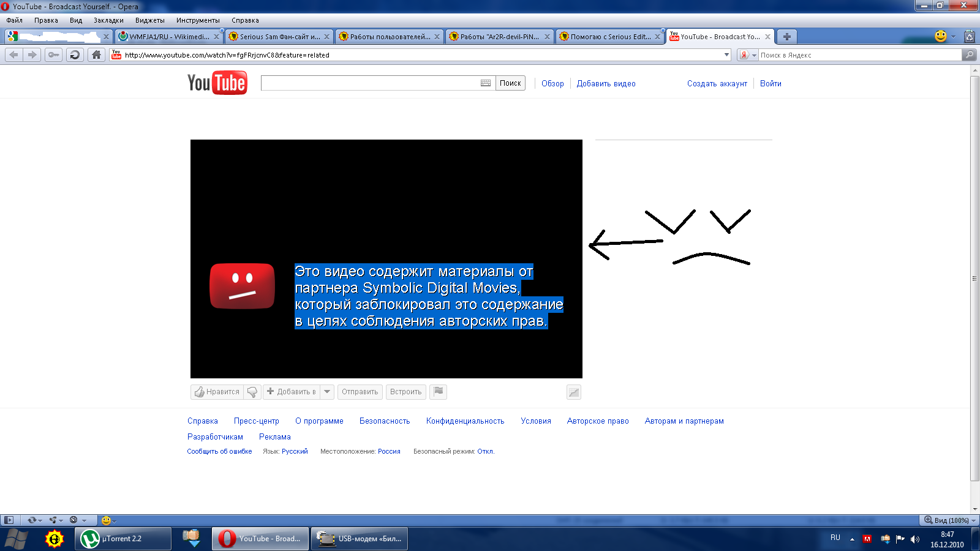Open the Файл menu
This screenshot has height=551, width=980.
(x=15, y=20)
